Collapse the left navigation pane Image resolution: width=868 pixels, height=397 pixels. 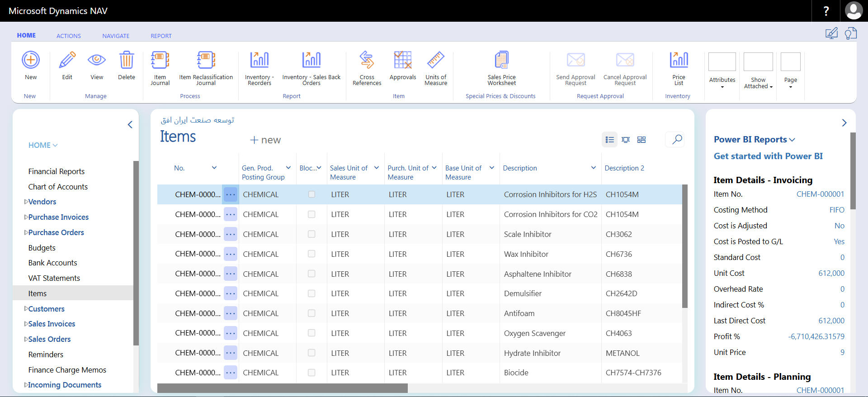click(130, 124)
